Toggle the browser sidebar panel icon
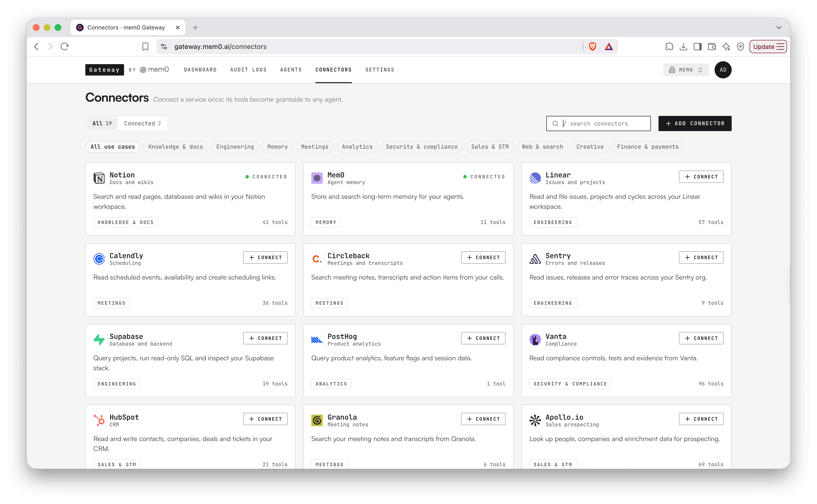The image size is (817, 504). pos(698,47)
